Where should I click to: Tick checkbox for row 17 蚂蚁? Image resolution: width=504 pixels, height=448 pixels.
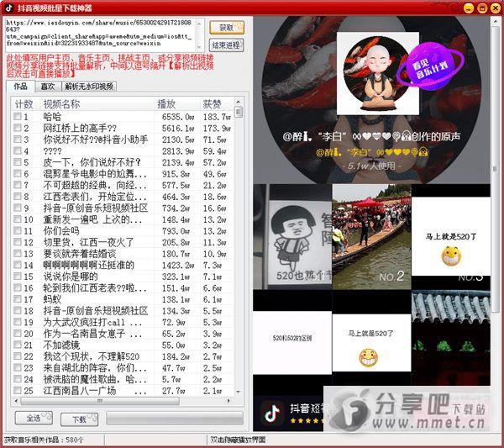coord(18,299)
